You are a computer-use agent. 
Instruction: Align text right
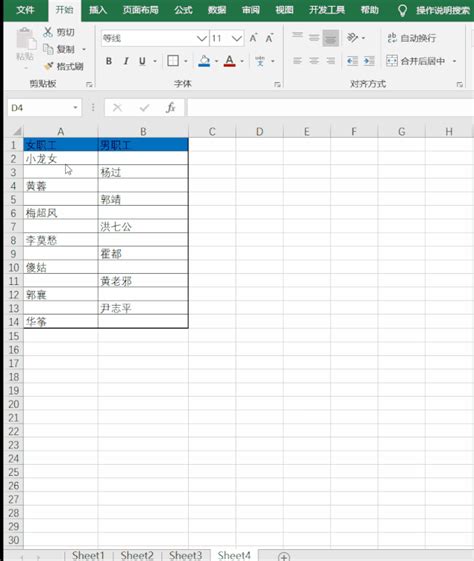coord(331,61)
